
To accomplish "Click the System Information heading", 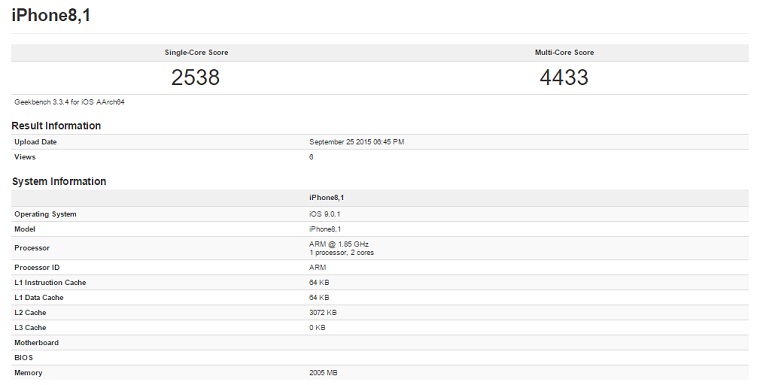I will coord(59,181).
